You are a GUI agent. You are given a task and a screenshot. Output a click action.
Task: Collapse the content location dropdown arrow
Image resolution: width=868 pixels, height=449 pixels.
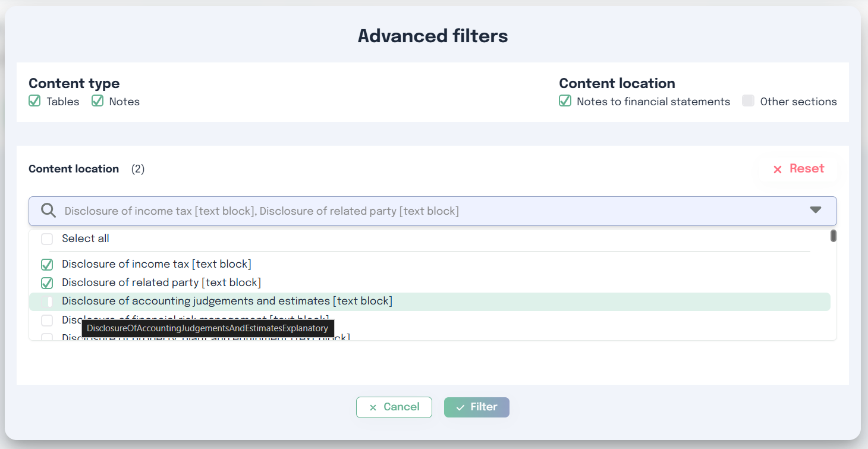click(816, 210)
